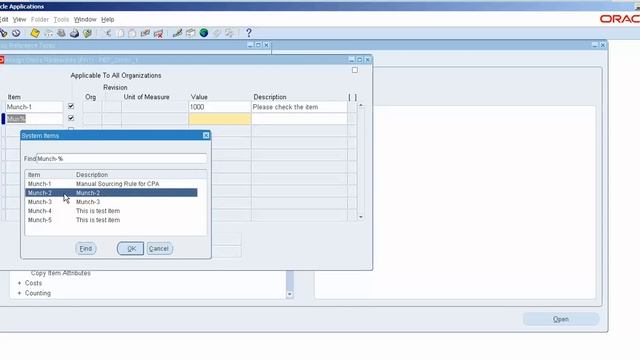Click the Paste toolbar icon
This screenshot has width=640, height=360.
[132, 33]
